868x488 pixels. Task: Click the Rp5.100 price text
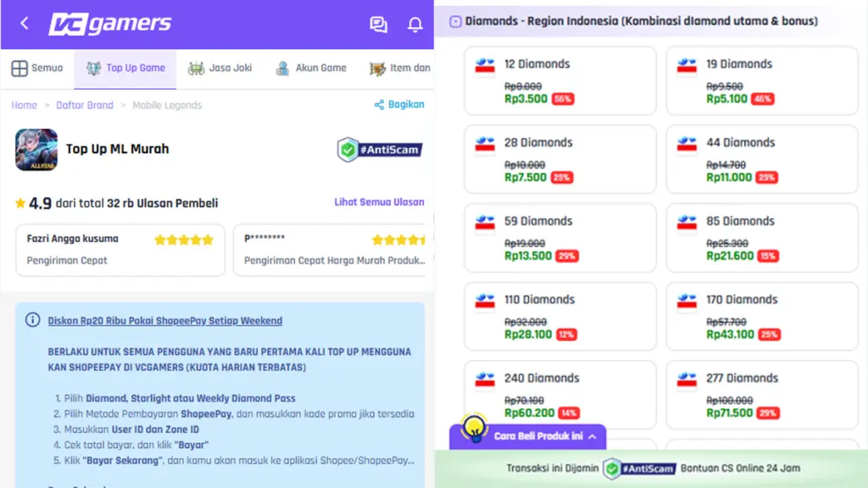coord(728,99)
